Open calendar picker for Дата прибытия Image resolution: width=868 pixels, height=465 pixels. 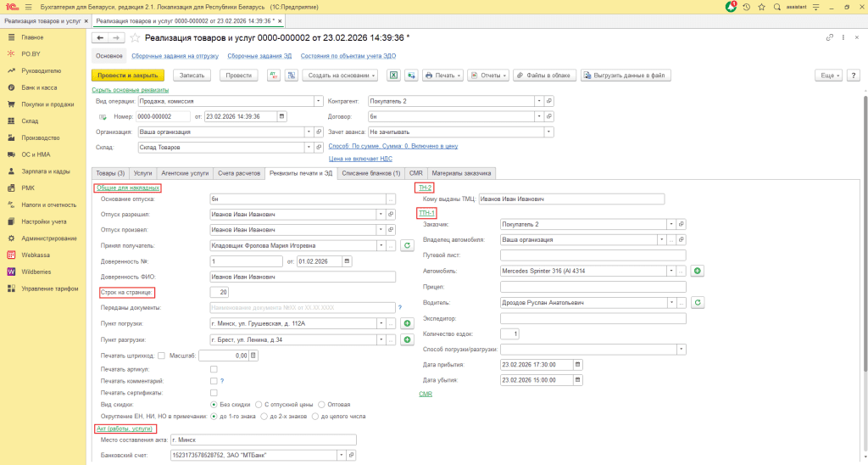click(x=579, y=364)
